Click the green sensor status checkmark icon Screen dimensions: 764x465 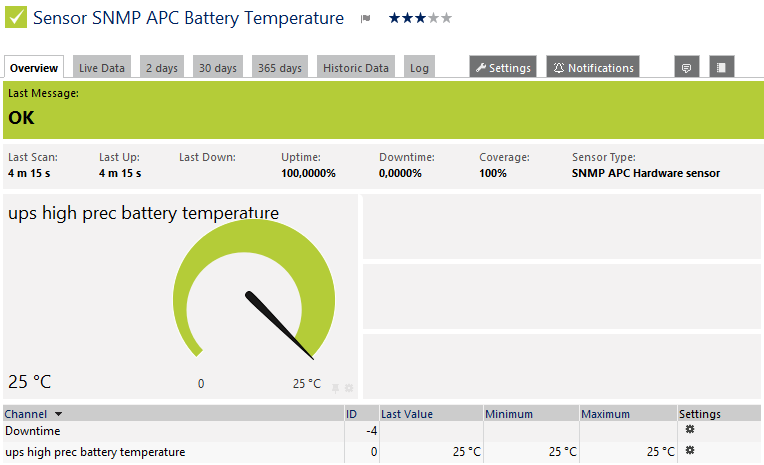pos(17,18)
